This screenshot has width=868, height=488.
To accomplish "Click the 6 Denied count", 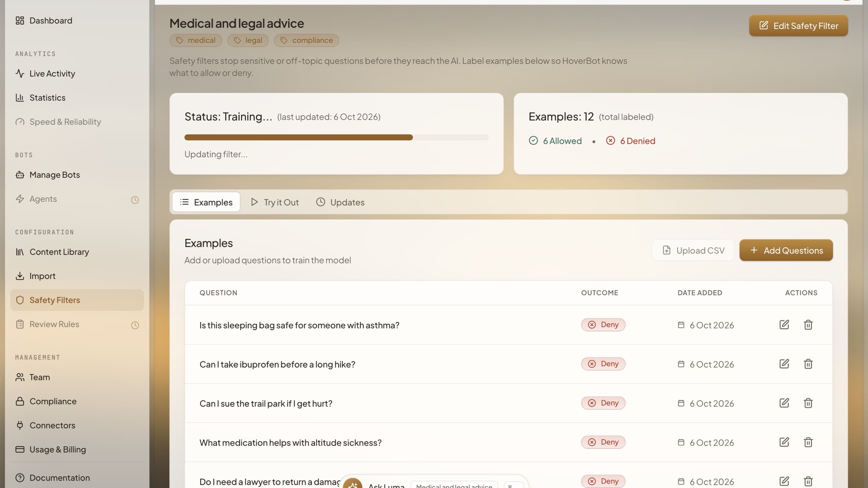I will [631, 141].
